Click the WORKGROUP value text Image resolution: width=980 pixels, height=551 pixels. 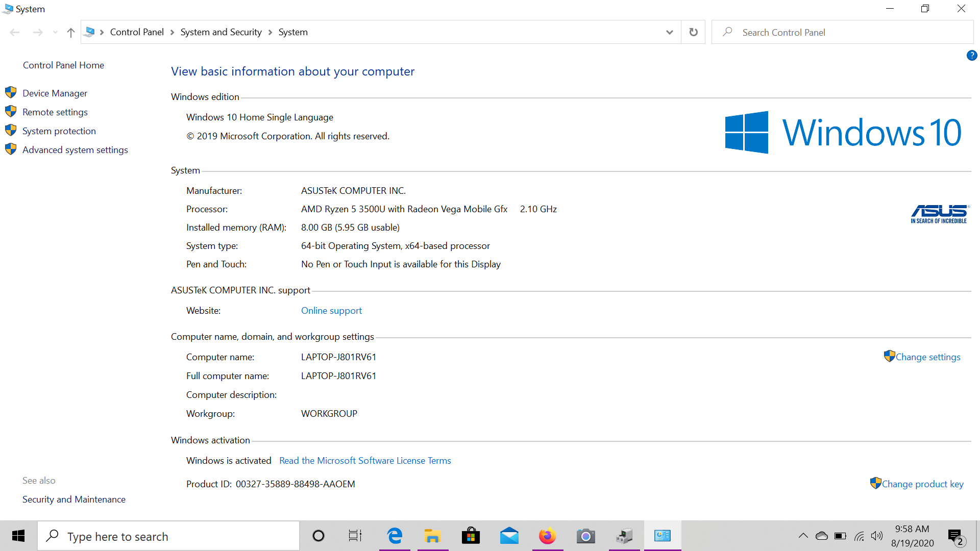click(329, 414)
